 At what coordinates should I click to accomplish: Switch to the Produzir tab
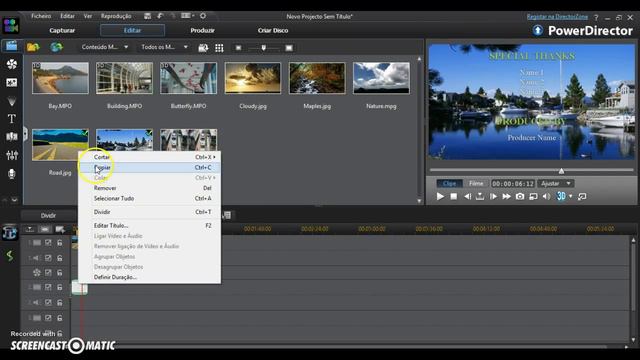coord(202,30)
